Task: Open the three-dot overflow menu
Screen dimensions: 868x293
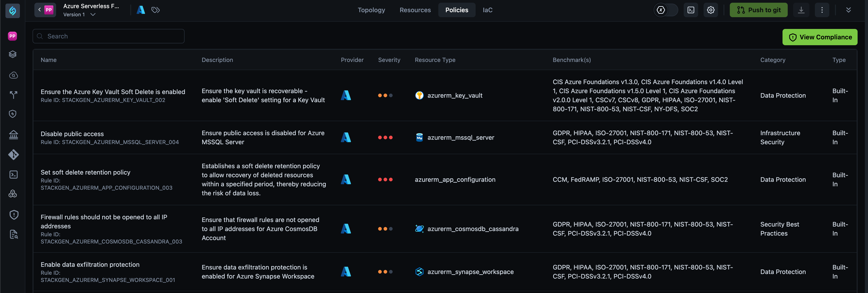Action: pos(822,10)
